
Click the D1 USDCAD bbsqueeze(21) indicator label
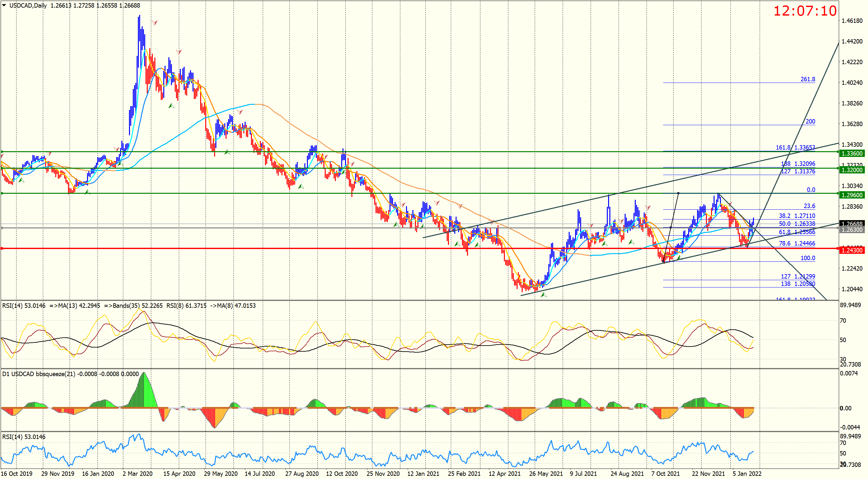pyautogui.click(x=39, y=374)
